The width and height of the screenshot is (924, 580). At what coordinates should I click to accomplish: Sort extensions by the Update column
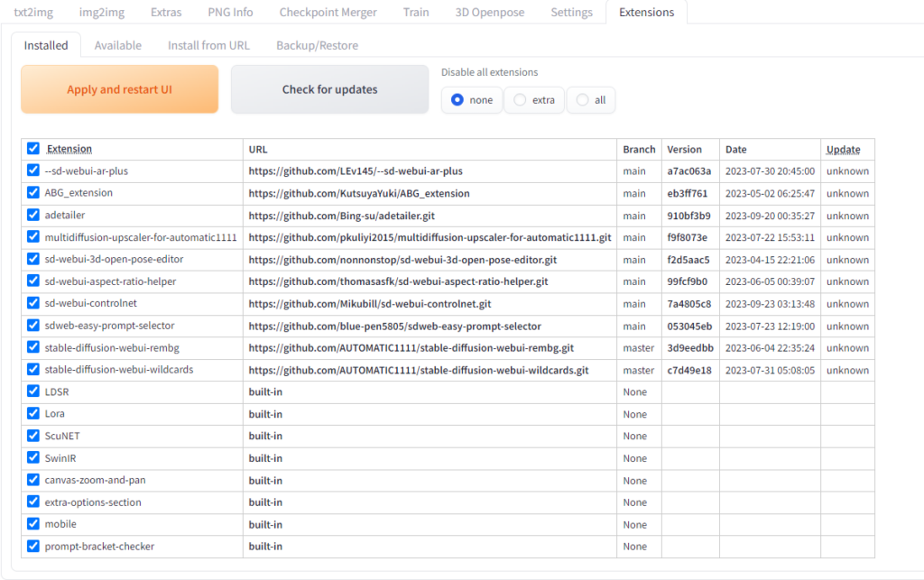coord(843,148)
